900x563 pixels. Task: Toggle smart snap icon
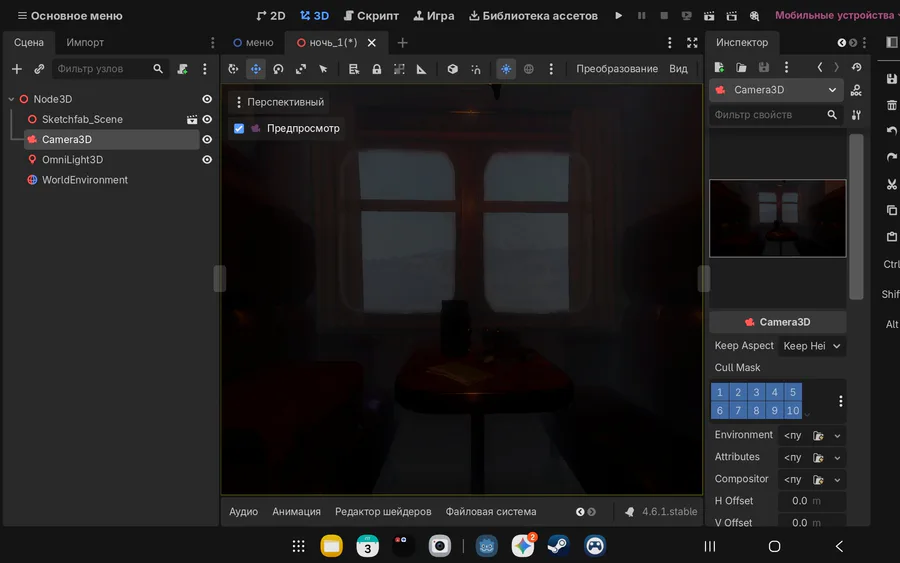476,69
